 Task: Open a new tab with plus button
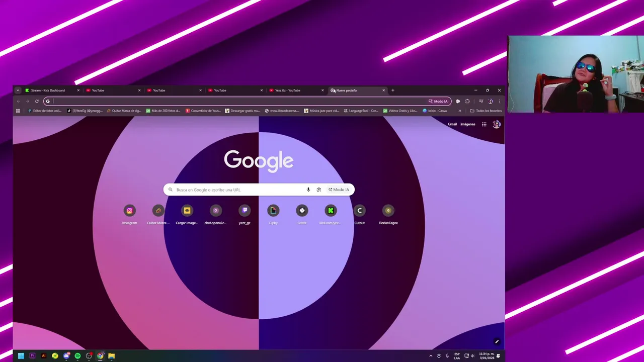(x=392, y=90)
